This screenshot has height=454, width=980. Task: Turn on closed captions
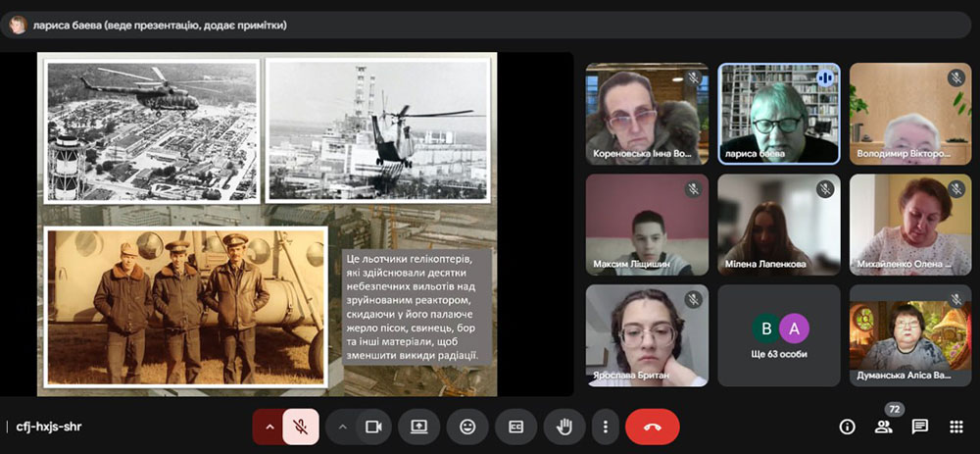click(515, 427)
